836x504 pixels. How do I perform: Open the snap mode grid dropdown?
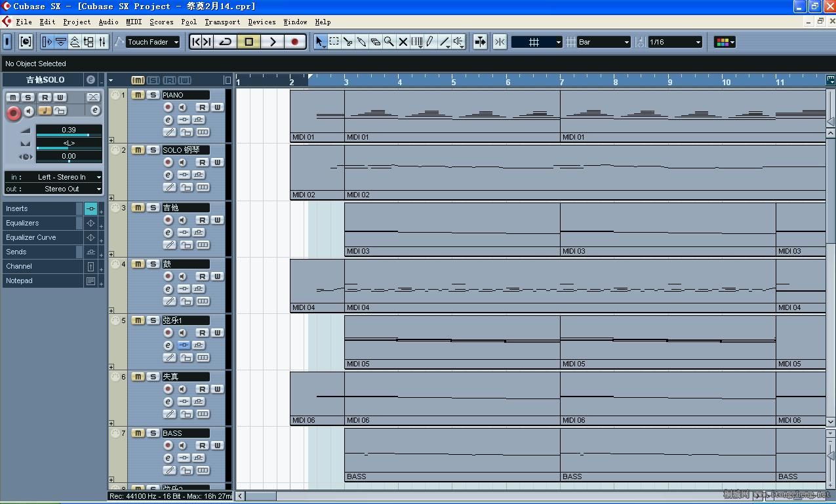[x=536, y=42]
